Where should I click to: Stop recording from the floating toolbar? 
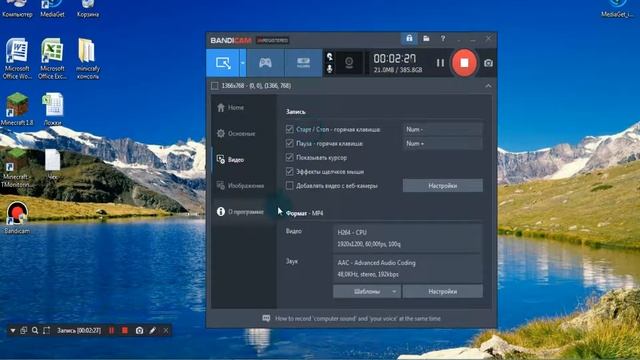[125, 330]
